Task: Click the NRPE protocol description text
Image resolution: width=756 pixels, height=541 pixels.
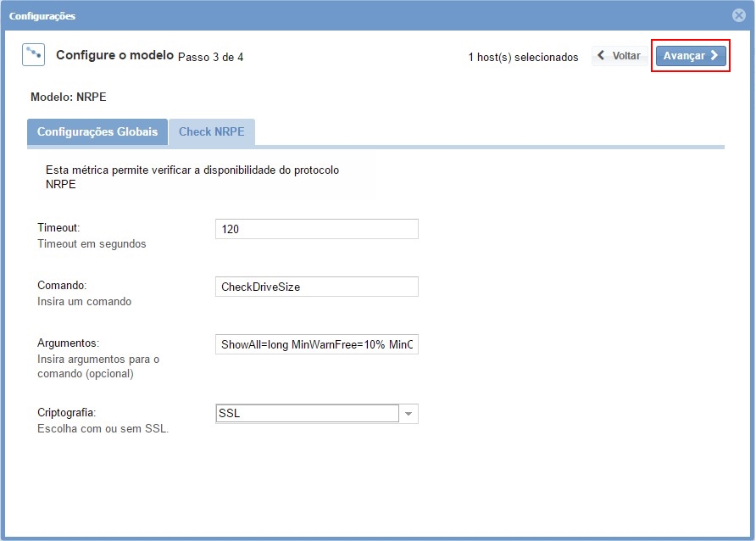Action: (192, 170)
